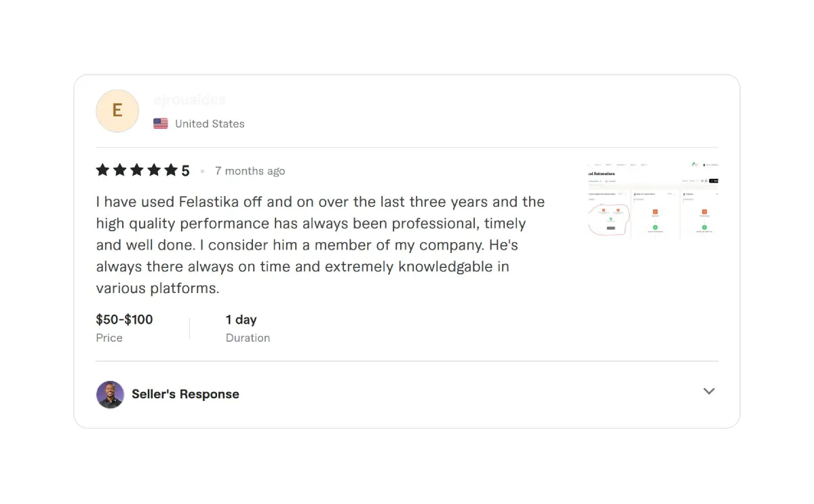Click the reviewer's "E" avatar circle
814x504 pixels.
coord(117,111)
